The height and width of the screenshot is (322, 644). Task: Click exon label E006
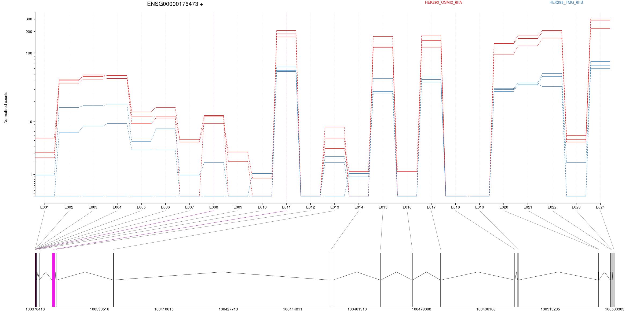[x=165, y=207]
